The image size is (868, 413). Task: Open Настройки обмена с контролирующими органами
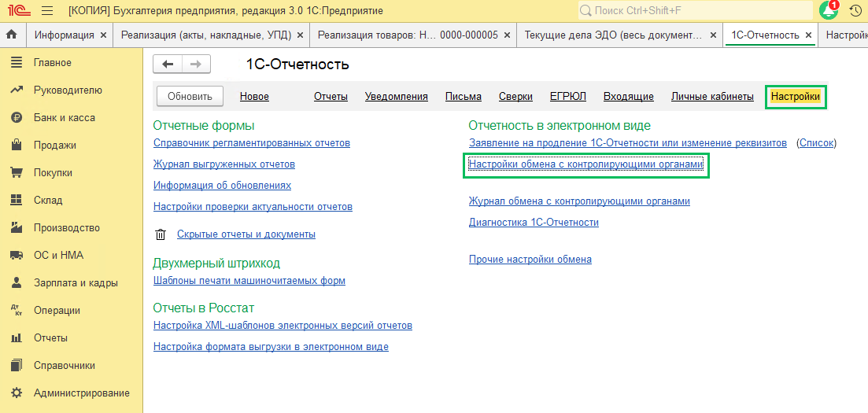coord(585,164)
